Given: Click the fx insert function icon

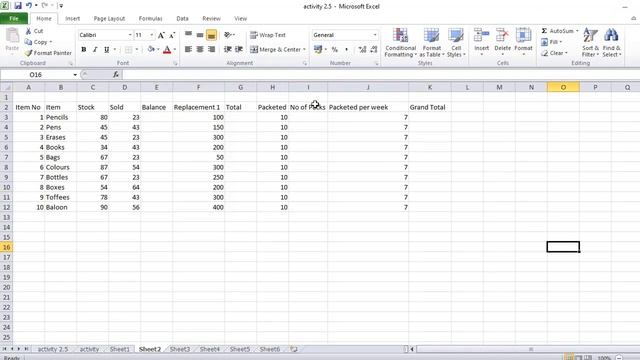Looking at the screenshot, I should [x=116, y=75].
